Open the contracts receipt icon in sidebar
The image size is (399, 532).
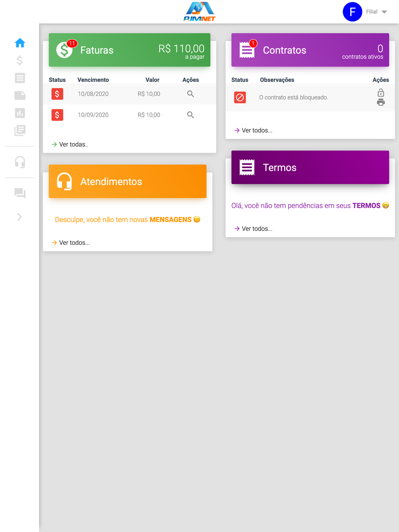[20, 78]
